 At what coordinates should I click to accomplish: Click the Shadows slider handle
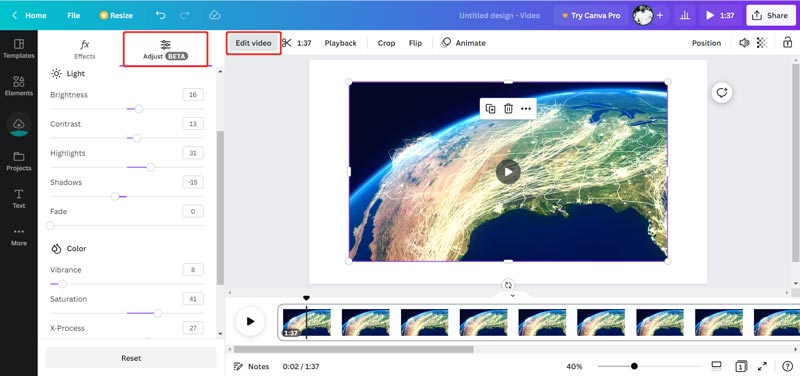pyautogui.click(x=115, y=196)
